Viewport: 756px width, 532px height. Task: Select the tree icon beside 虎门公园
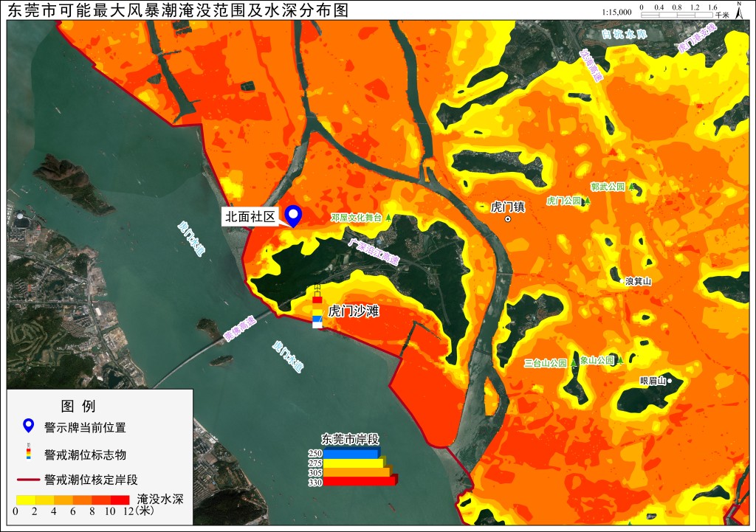click(x=587, y=201)
